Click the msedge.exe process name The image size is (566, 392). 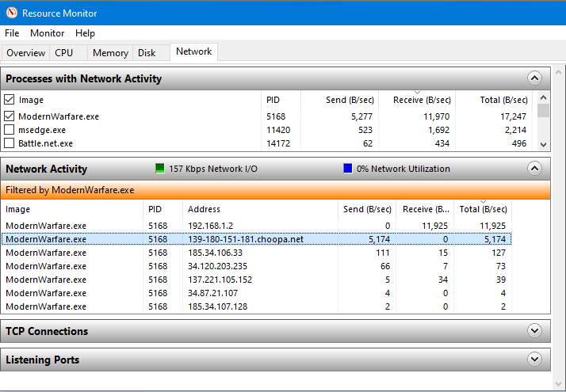[42, 130]
